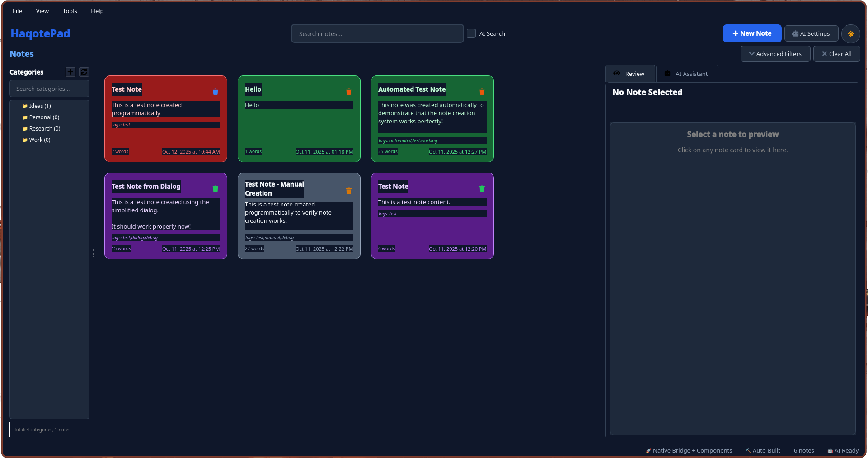Click the rocket icon near Native Bridge
Viewport: 868px width, 458px height.
tap(649, 450)
